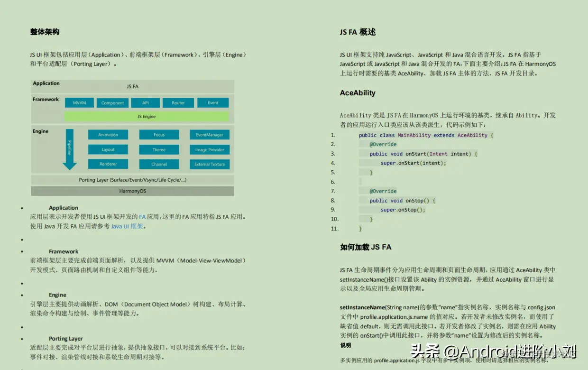Click the 说明 note label
Image resolution: width=588 pixels, height=370 pixels.
(x=346, y=345)
